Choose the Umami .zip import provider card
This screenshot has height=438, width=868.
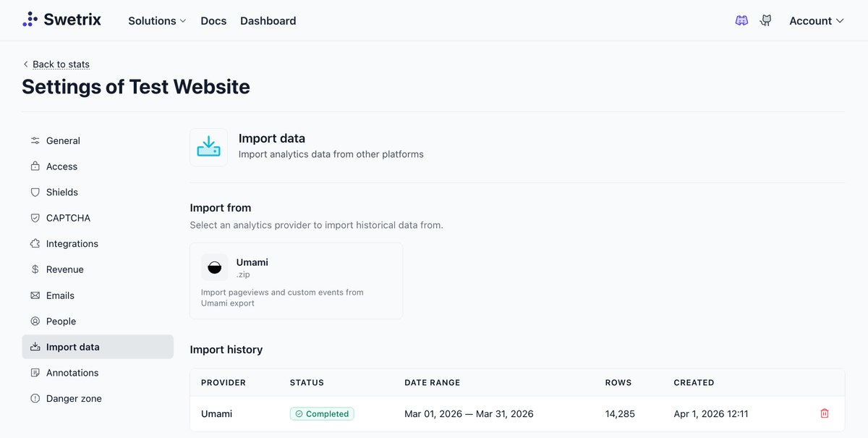[x=297, y=281]
